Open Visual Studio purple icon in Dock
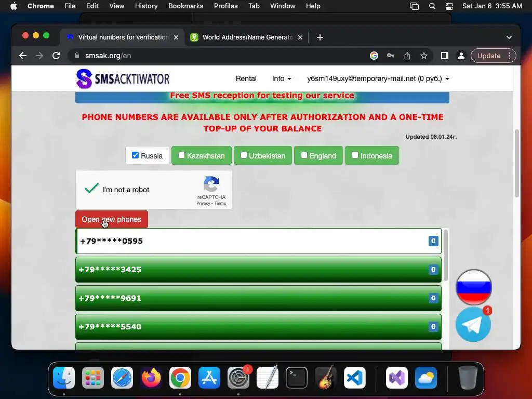 click(396, 378)
